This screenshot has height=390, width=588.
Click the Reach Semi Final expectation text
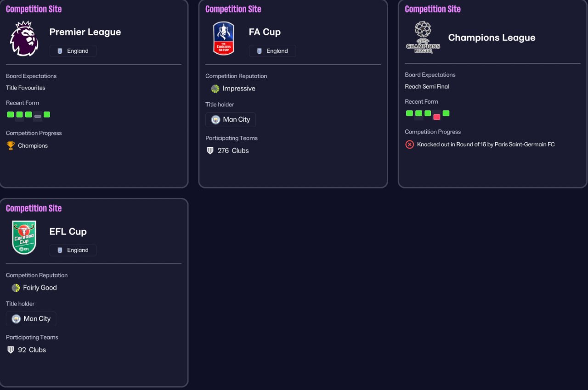427,87
